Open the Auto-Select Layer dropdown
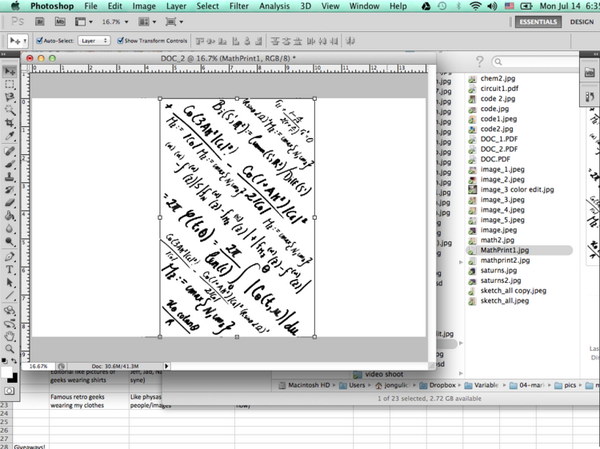This screenshot has height=449, width=600. (x=94, y=41)
